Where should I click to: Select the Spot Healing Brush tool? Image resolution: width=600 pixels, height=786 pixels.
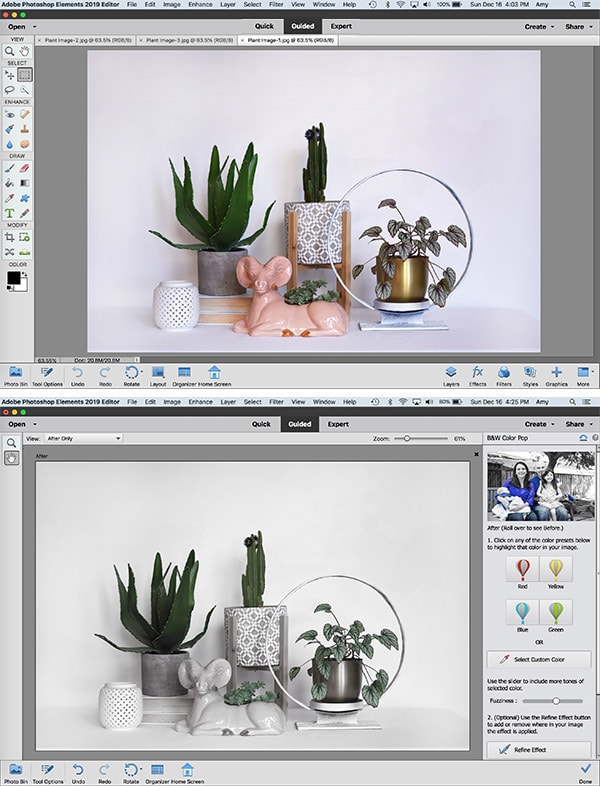point(24,114)
